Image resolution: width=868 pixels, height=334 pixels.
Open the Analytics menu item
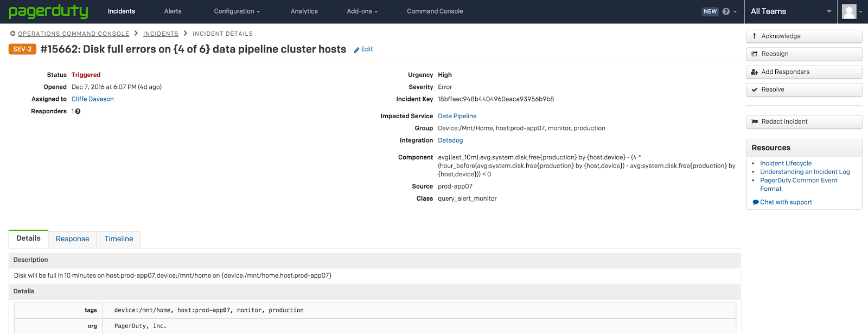point(304,11)
